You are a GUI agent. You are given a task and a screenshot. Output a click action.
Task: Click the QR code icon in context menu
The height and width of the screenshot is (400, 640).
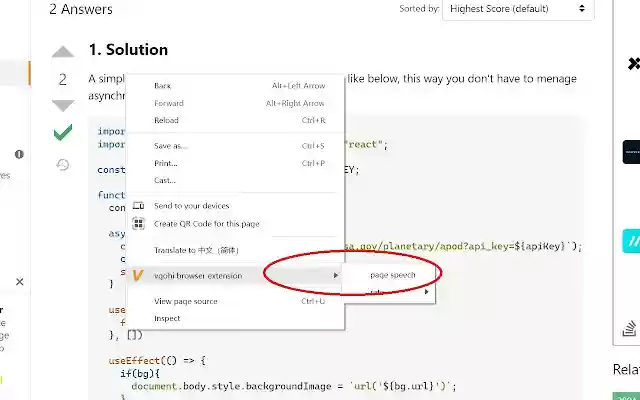point(138,223)
